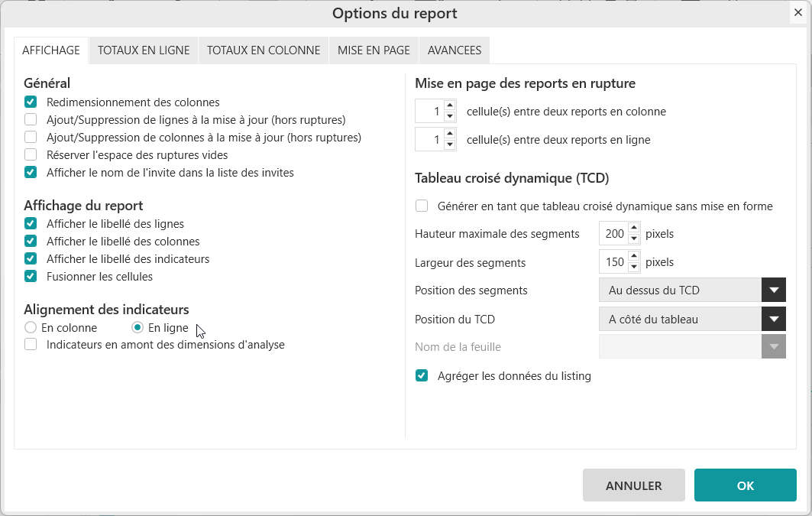This screenshot has height=516, width=812.
Task: Open the MISE EN PAGE tab
Action: [x=374, y=50]
